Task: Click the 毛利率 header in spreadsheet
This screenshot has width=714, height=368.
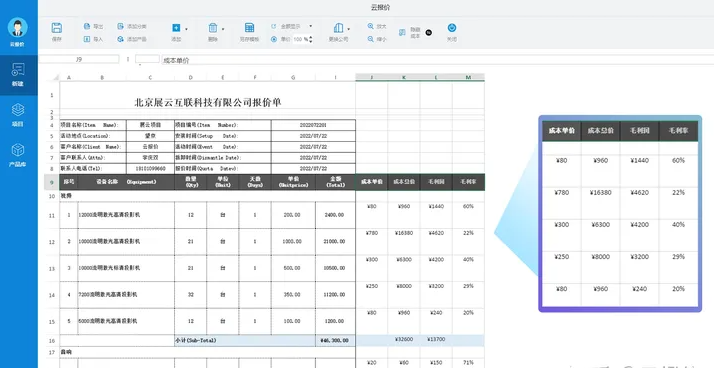Action: click(469, 182)
